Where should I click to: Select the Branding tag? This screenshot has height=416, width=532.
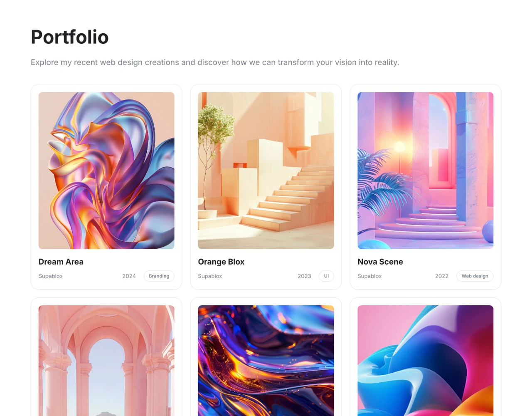159,276
